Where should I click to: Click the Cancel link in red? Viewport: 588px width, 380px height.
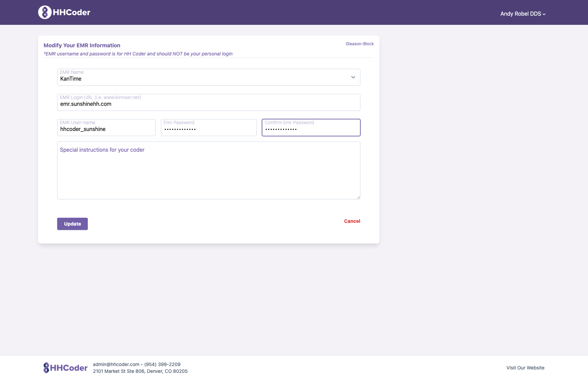point(352,221)
